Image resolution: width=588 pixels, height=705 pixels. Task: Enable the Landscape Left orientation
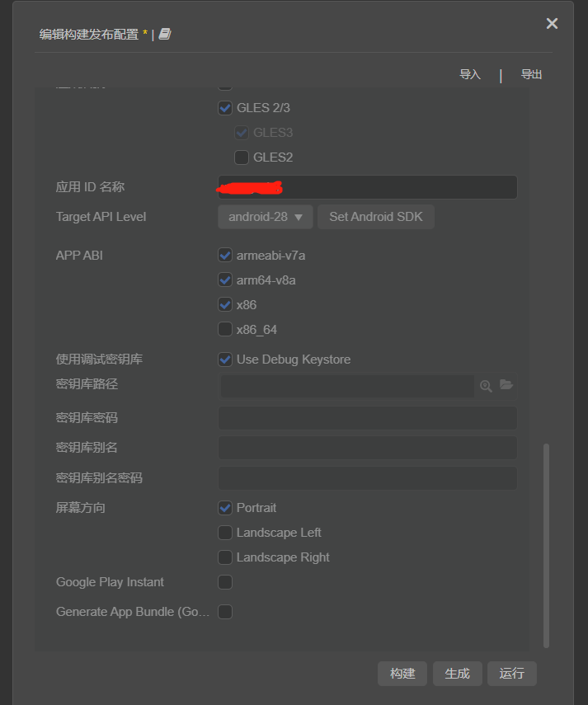point(225,533)
